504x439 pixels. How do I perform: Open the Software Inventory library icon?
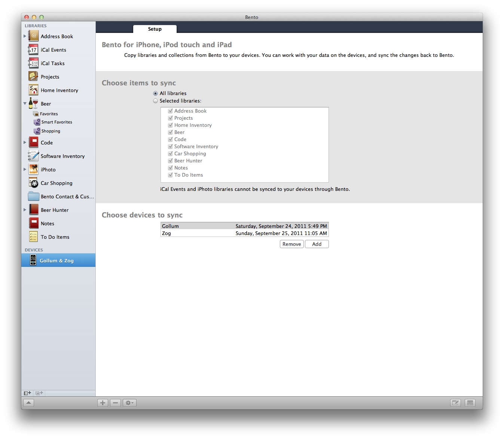(x=34, y=156)
